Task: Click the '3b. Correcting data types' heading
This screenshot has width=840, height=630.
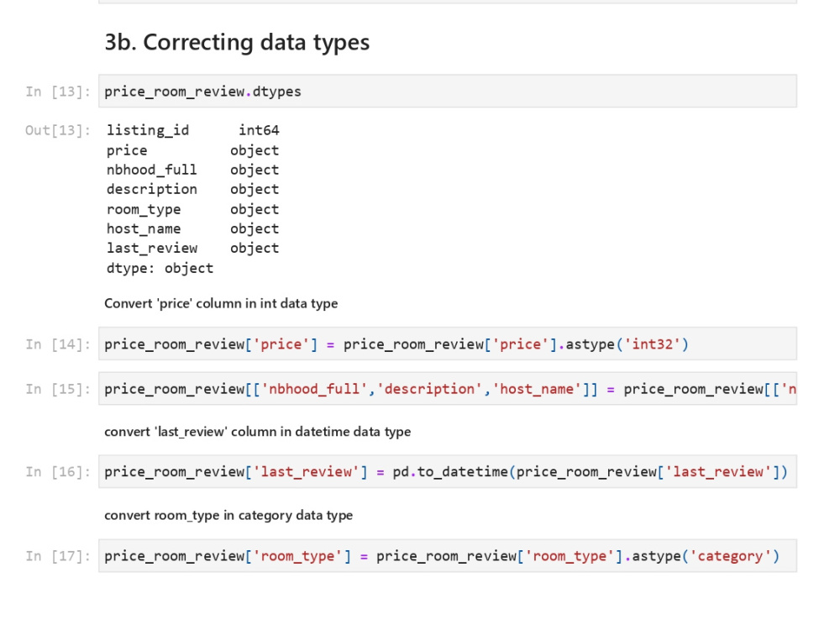Action: 237,42
